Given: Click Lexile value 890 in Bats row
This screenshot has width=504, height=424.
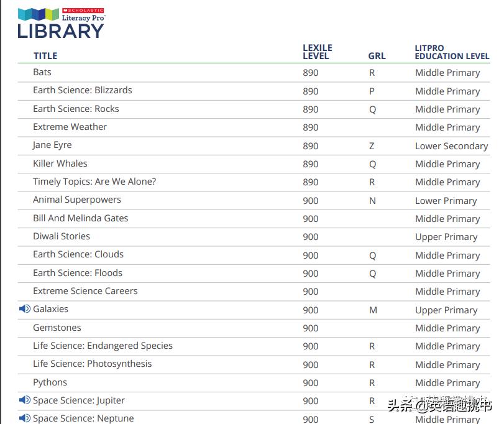Looking at the screenshot, I should click(x=311, y=73).
